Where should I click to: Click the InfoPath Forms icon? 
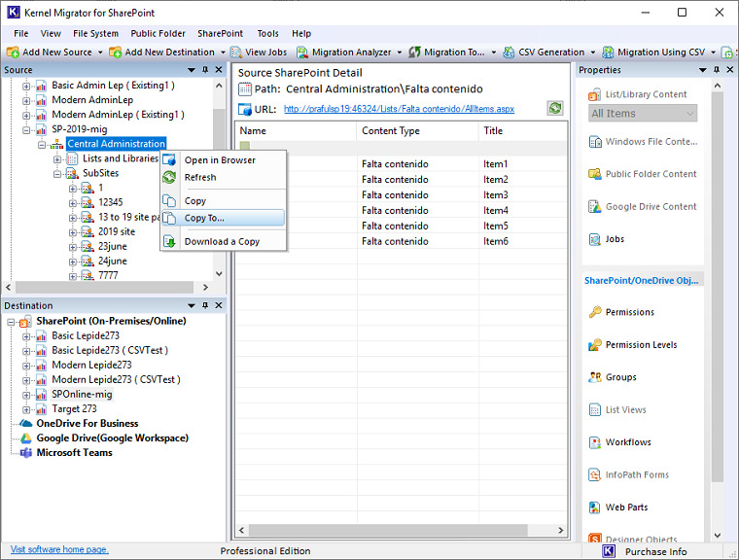coord(595,474)
